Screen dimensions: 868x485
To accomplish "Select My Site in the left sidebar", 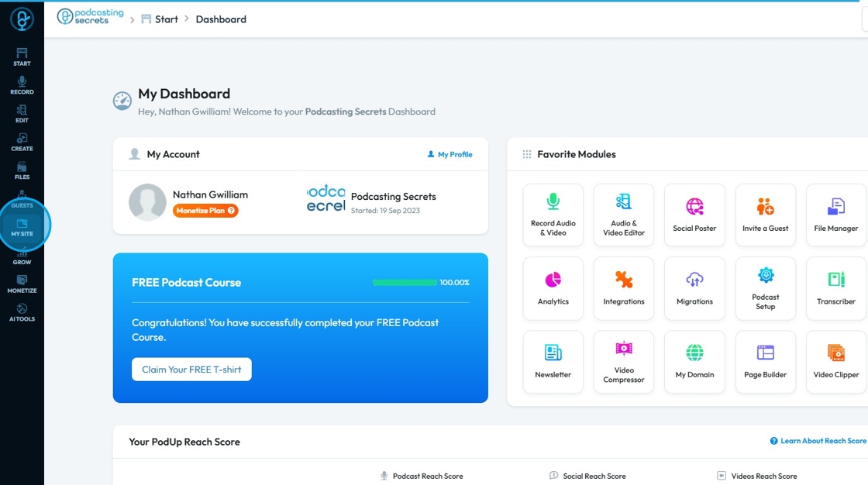I will [22, 227].
